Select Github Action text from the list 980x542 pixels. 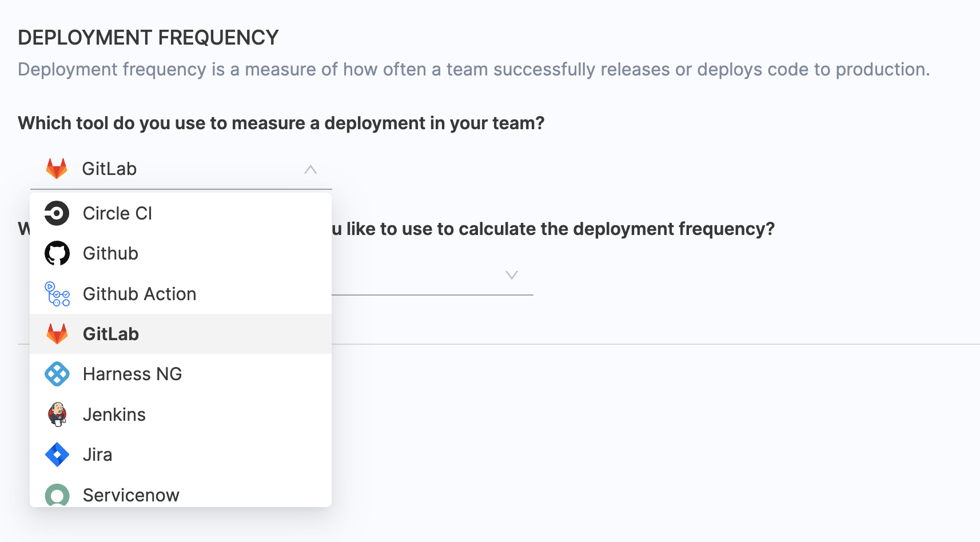tap(140, 294)
